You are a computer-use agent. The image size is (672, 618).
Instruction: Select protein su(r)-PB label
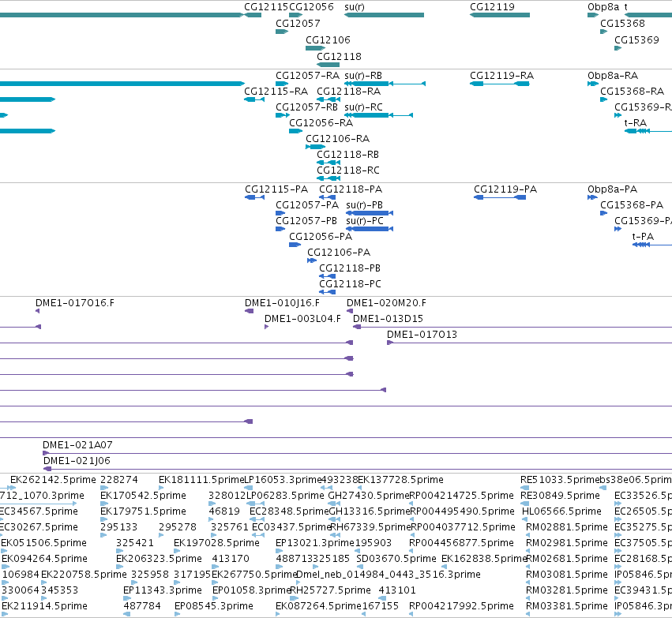364,205
